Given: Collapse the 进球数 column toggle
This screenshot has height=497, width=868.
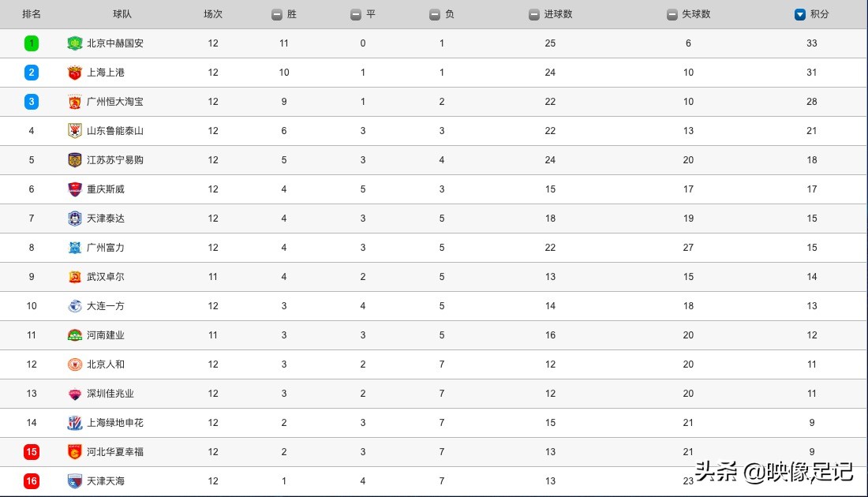Looking at the screenshot, I should [534, 14].
